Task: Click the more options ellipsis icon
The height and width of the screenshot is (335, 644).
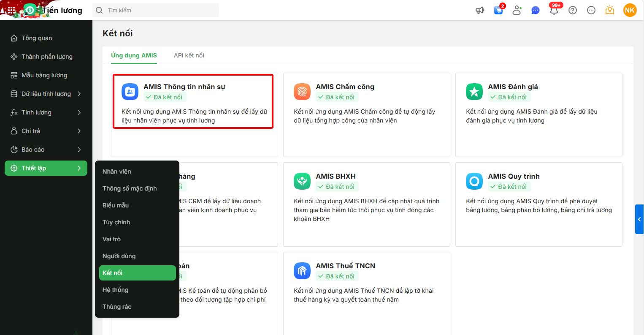Action: 591,10
